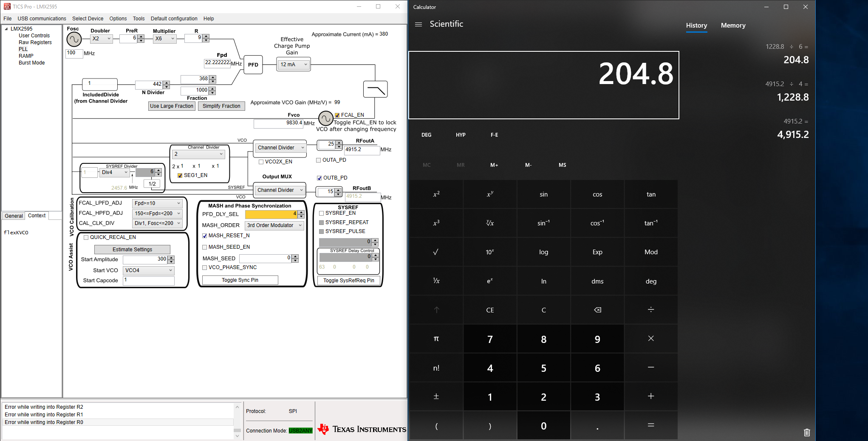Click the Calculator 10 to the x key
The image size is (868, 441).
490,252
